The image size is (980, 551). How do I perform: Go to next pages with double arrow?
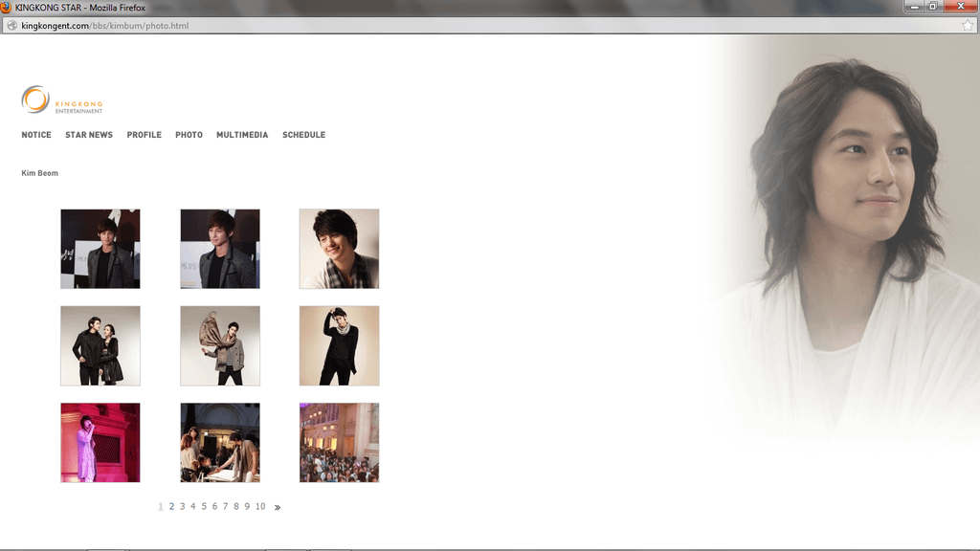[278, 507]
